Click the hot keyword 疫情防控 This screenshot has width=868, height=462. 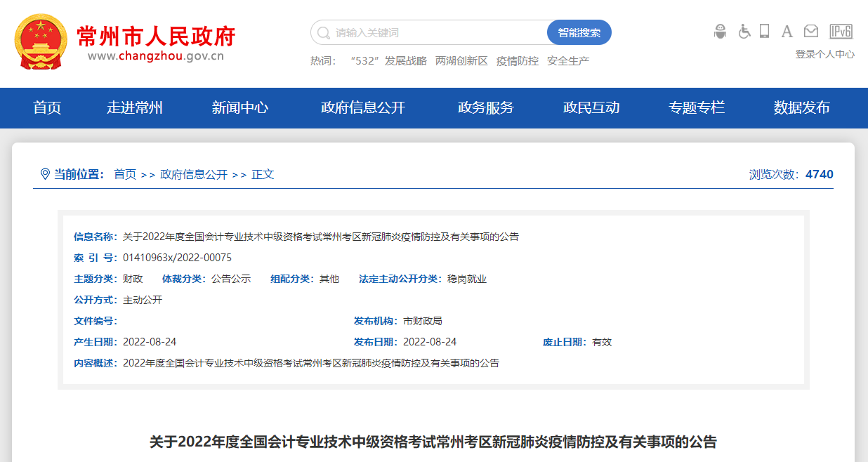click(x=515, y=60)
